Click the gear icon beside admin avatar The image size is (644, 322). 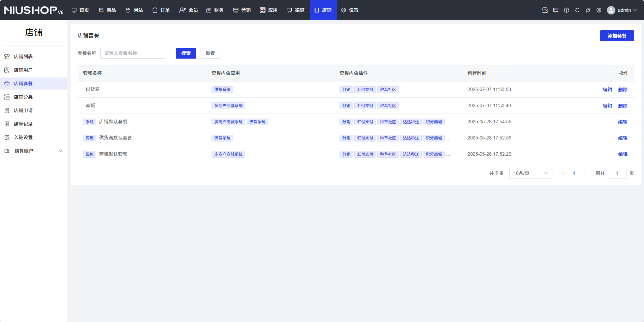pos(599,10)
